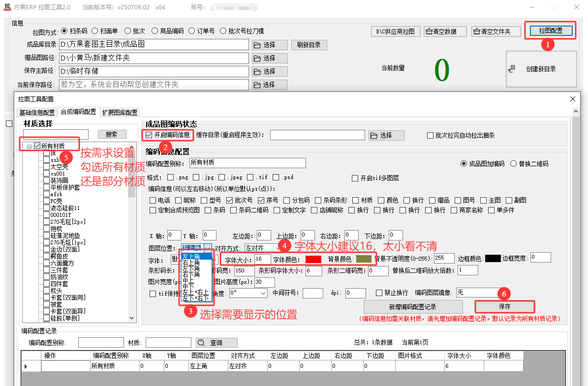
Task: Choose folder for 保存主路径
Action: pyautogui.click(x=270, y=72)
